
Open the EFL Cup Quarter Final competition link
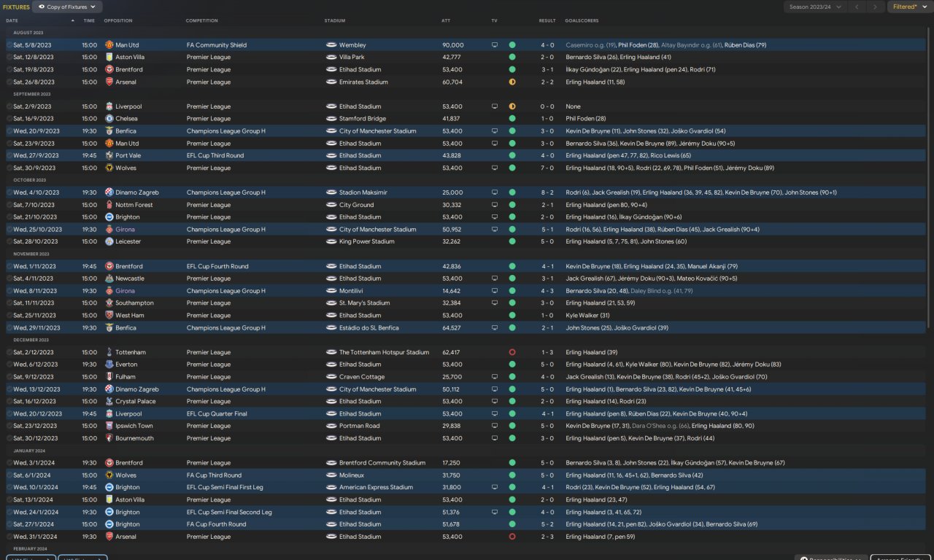coord(217,413)
